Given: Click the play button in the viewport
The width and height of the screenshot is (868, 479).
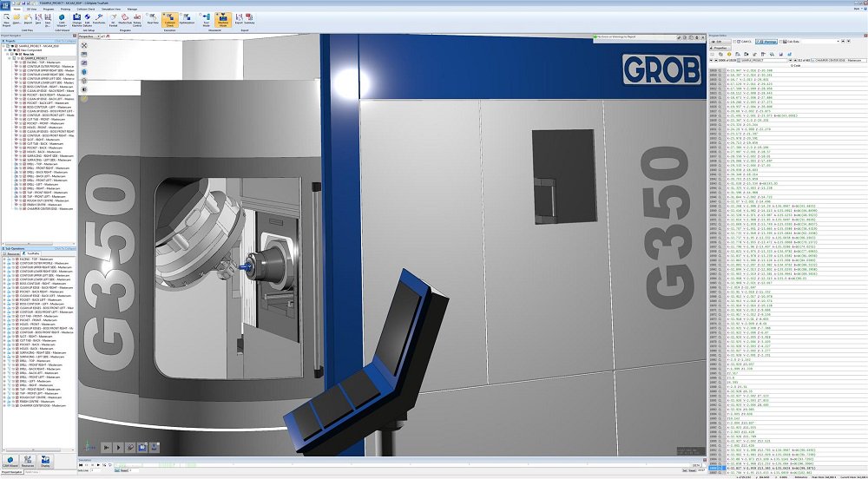Looking at the screenshot, I should 118,447.
